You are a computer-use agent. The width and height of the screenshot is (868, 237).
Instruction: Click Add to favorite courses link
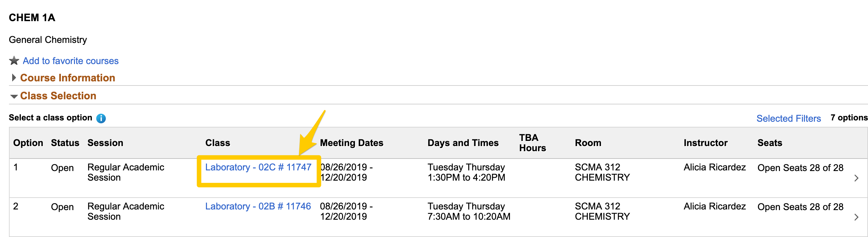point(70,61)
